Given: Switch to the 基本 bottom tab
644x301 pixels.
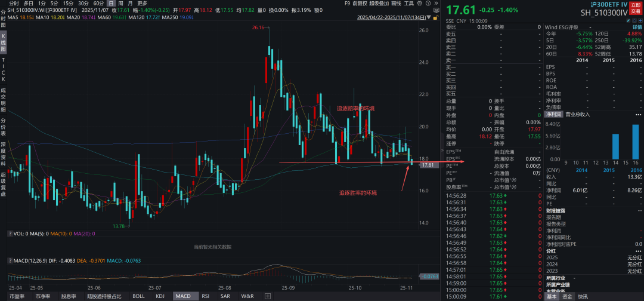Looking at the screenshot, I should pos(552,296).
